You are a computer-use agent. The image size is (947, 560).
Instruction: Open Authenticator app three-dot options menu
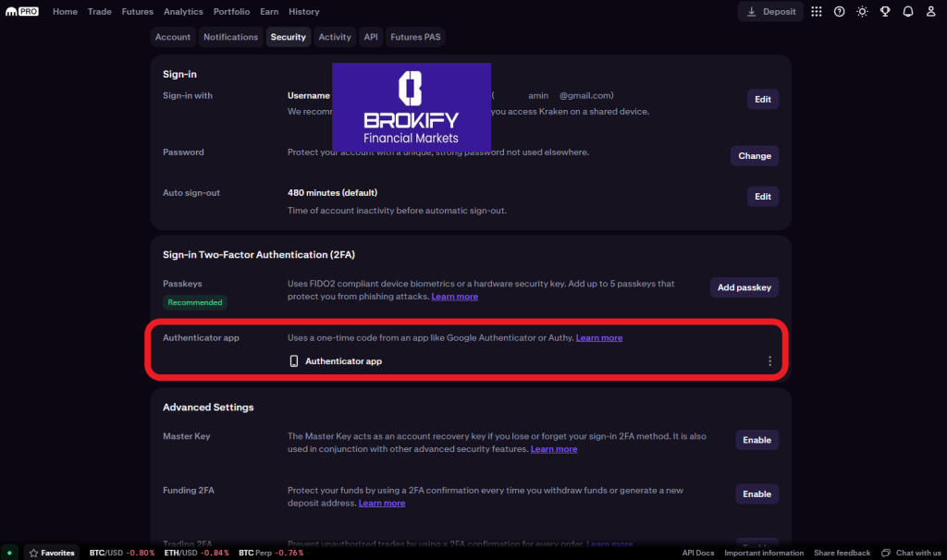[x=769, y=361]
